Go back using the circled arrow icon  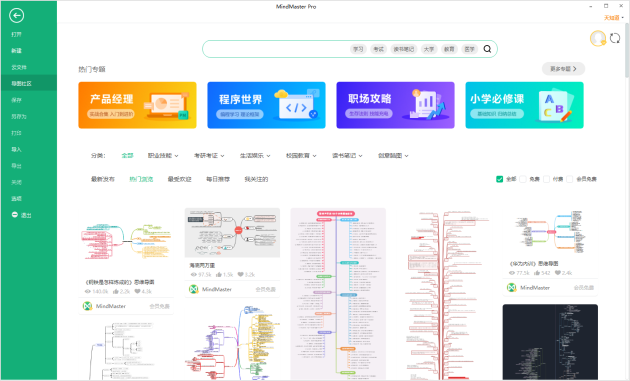(16, 16)
